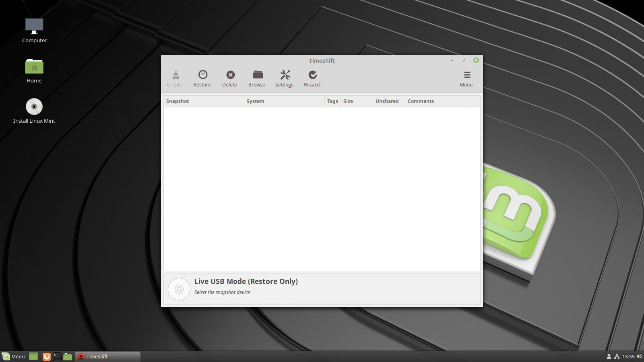Screen dimensions: 644x362
Task: Open the Files launcher in the panel
Action: coord(68,356)
